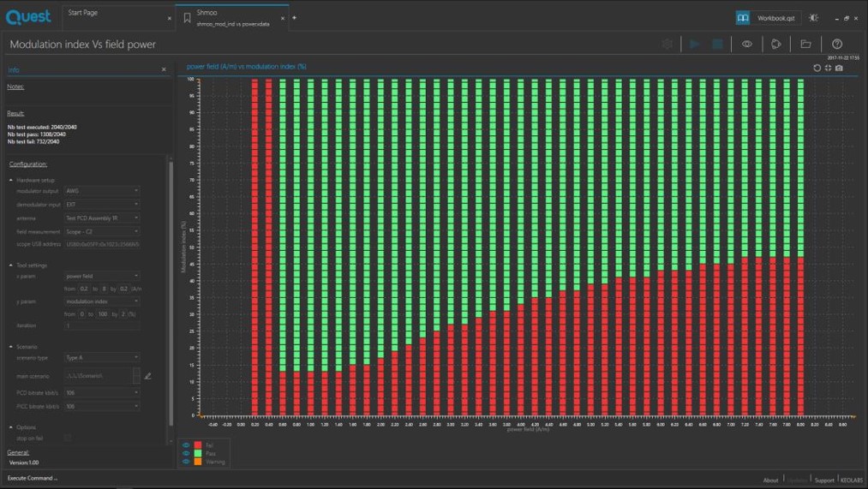Image resolution: width=868 pixels, height=489 pixels.
Task: Click the stop square icon in toolbar
Action: click(x=717, y=44)
